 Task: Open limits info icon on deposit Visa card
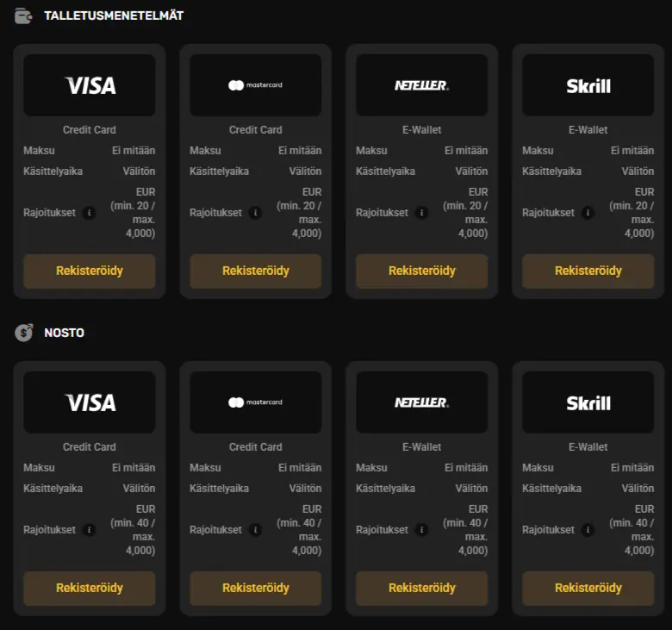pos(89,213)
